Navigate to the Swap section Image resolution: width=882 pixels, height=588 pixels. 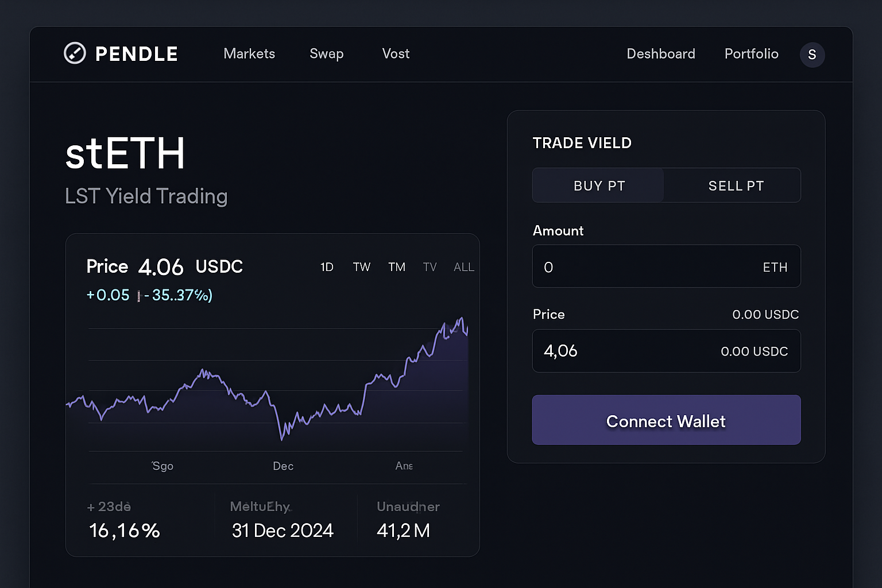tap(326, 53)
